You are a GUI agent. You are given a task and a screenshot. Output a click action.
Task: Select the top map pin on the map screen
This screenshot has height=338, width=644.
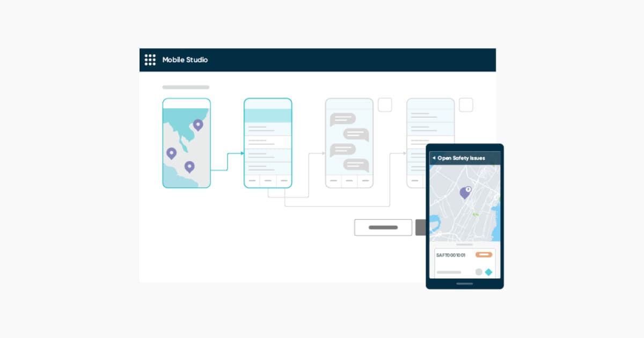click(x=198, y=124)
